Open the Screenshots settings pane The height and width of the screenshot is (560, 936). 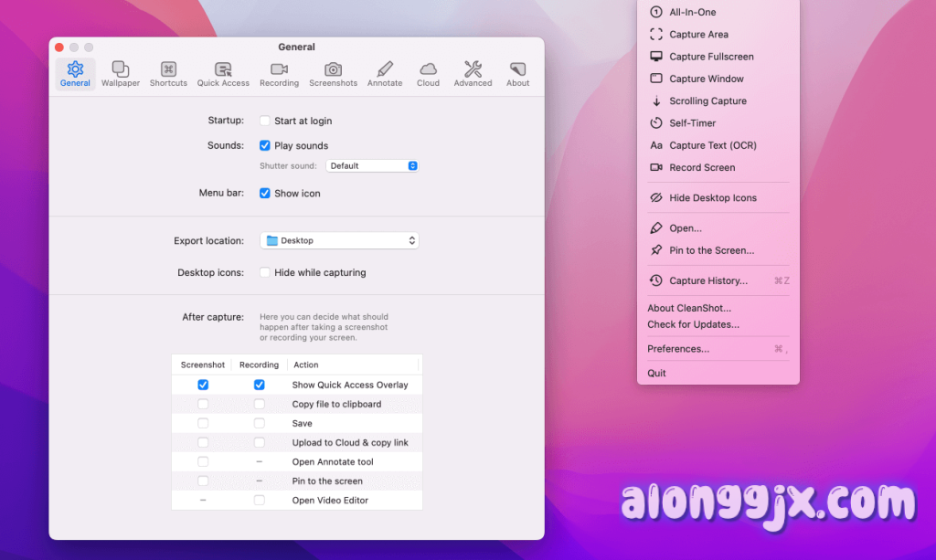click(x=333, y=73)
